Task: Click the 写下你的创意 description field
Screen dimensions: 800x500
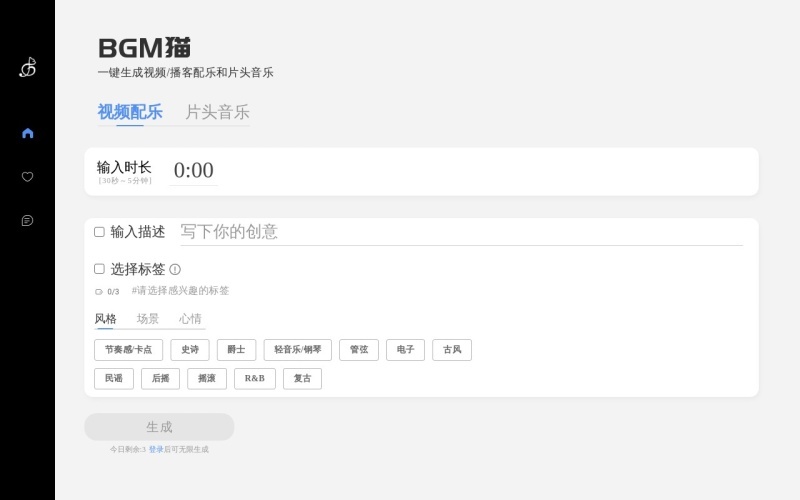Action: coord(462,232)
